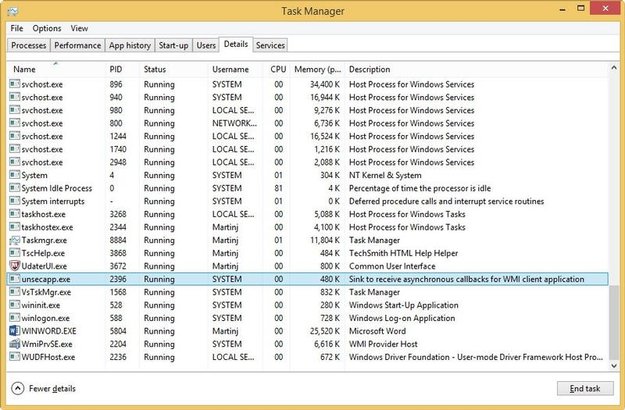Click the vertical scrollbar thumb
This screenshot has width=625, height=410.
click(614, 322)
